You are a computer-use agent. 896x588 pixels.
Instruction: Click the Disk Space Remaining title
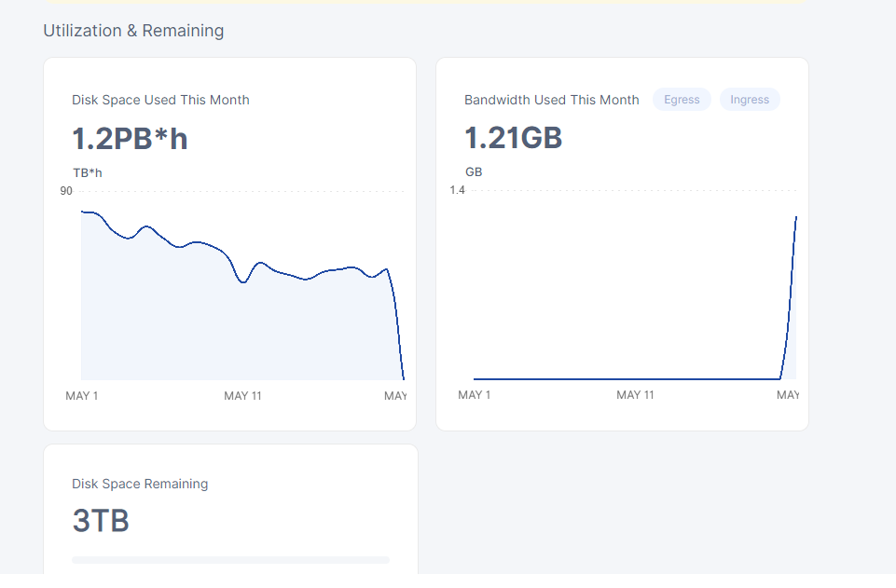click(140, 484)
